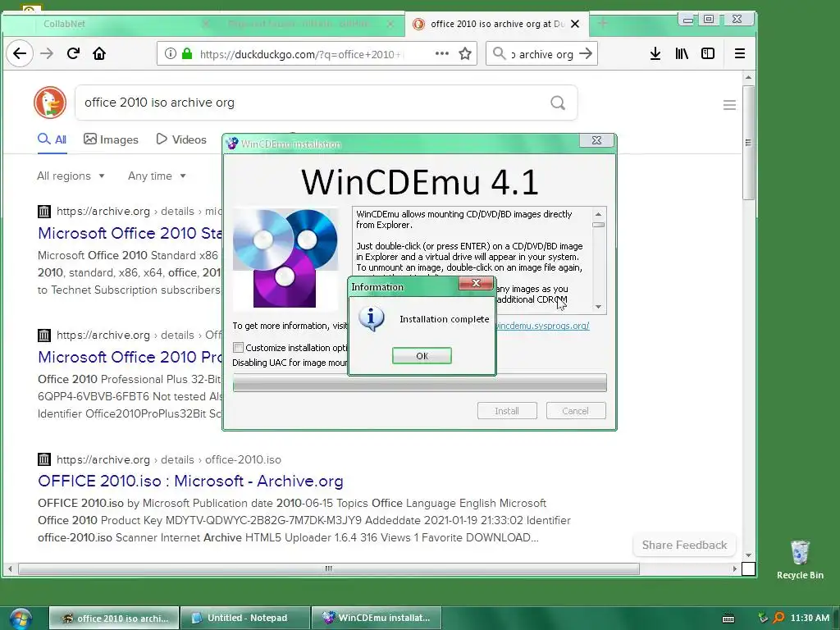Viewport: 840px width, 630px height.
Task: Switch to Untitled - Notepad taskbar button
Action: coord(245,618)
